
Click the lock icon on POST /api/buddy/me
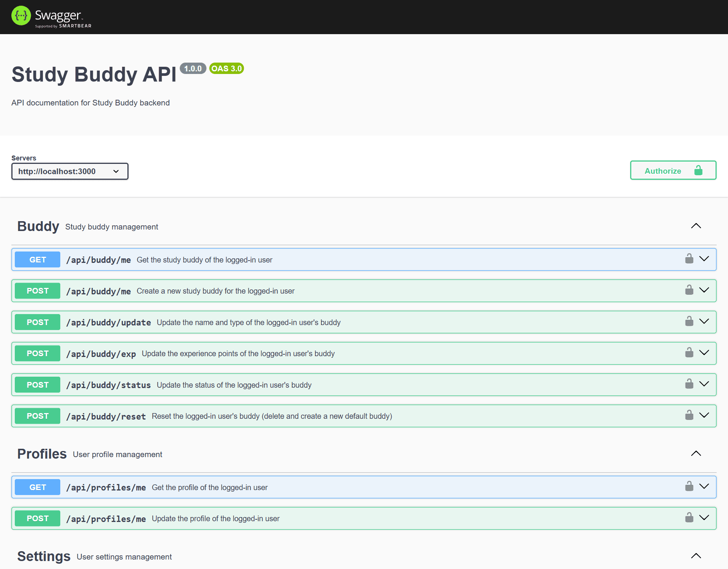pos(689,290)
